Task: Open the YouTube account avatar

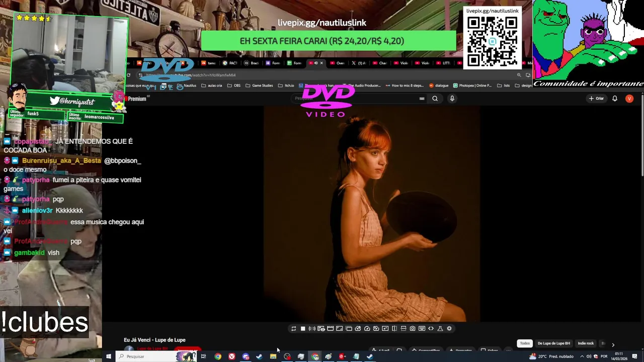Action: (x=629, y=99)
